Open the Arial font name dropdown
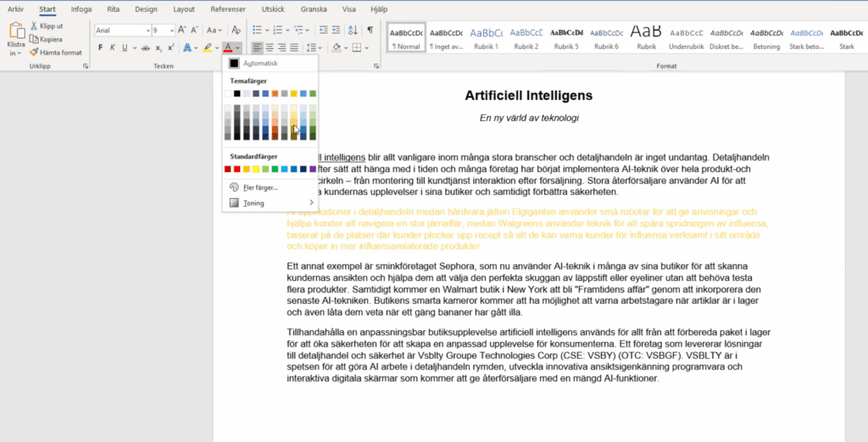 pos(146,30)
